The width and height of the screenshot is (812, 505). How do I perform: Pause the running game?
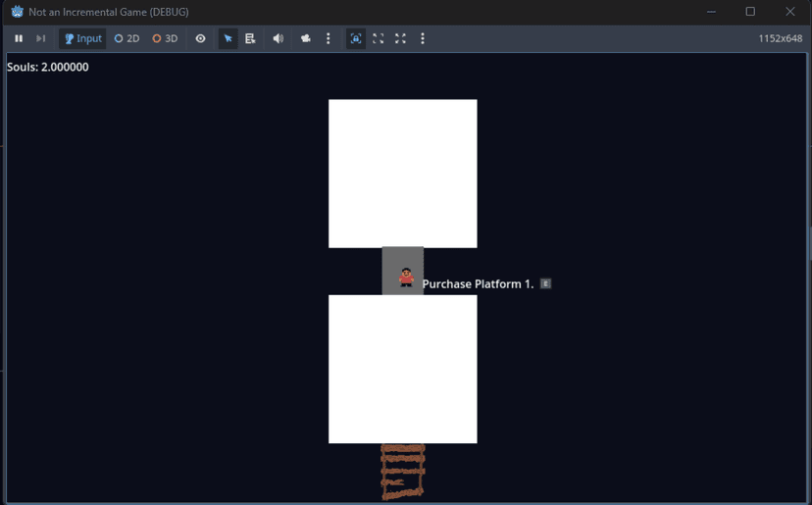[19, 39]
